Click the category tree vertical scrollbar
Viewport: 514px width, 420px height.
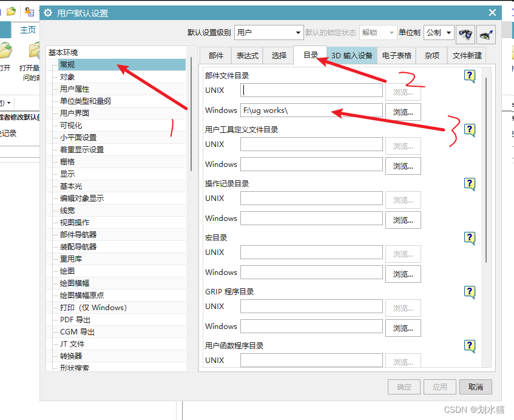point(191,113)
